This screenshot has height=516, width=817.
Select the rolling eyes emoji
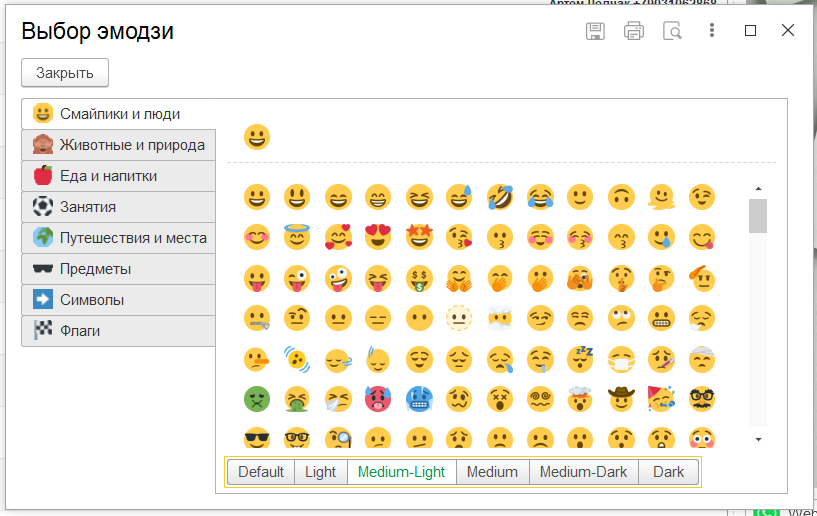tap(621, 318)
